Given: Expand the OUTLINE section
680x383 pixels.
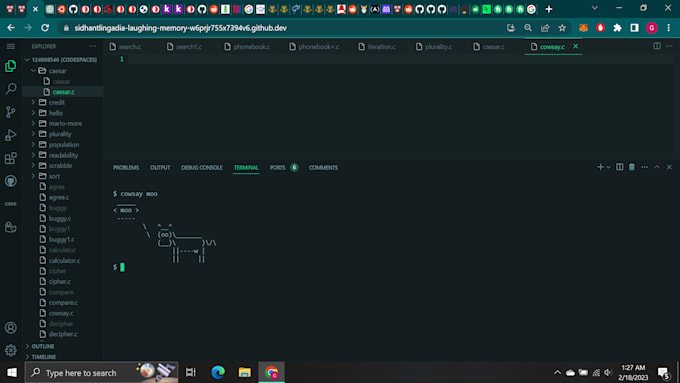Looking at the screenshot, I should tap(42, 346).
